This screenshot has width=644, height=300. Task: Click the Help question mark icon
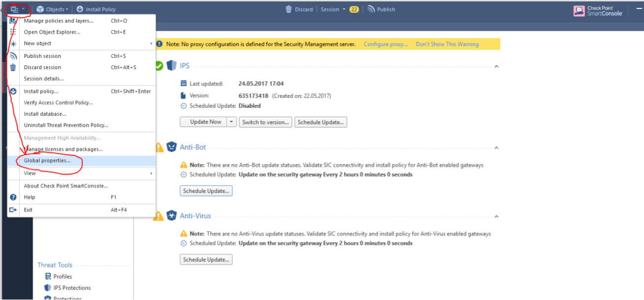(13, 197)
